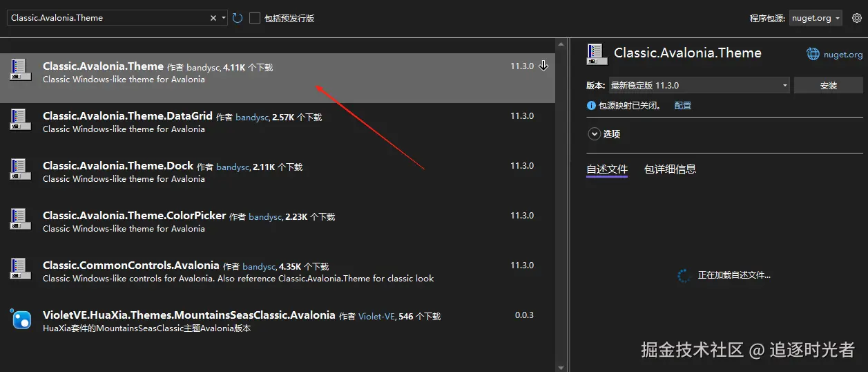Select the Classic.Avalonia.Theme.Dock package title
Screen dimensions: 868x372
[118, 166]
